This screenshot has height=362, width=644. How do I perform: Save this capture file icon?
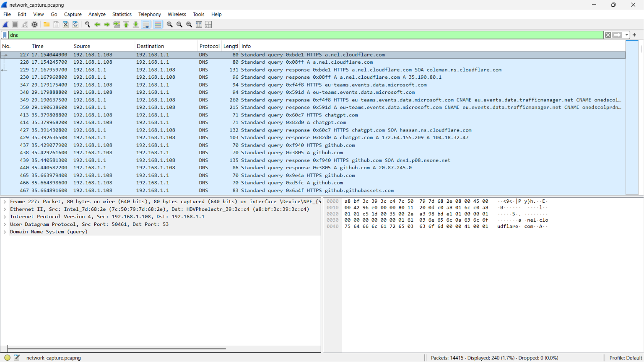[x=56, y=24]
